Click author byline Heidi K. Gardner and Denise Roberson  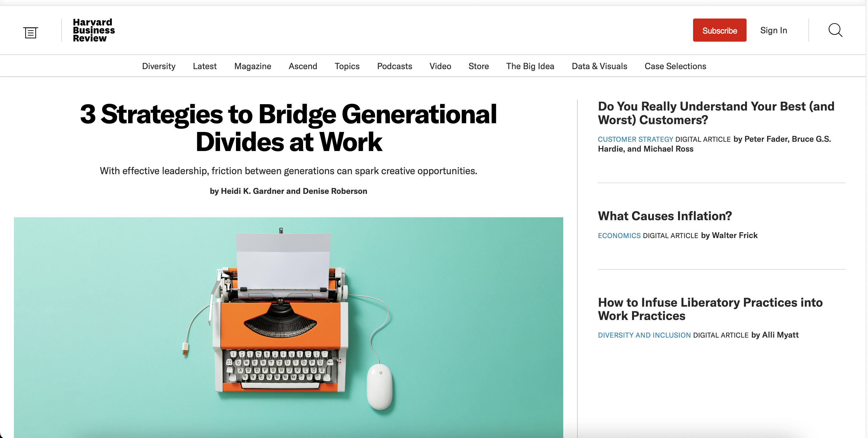tap(289, 191)
